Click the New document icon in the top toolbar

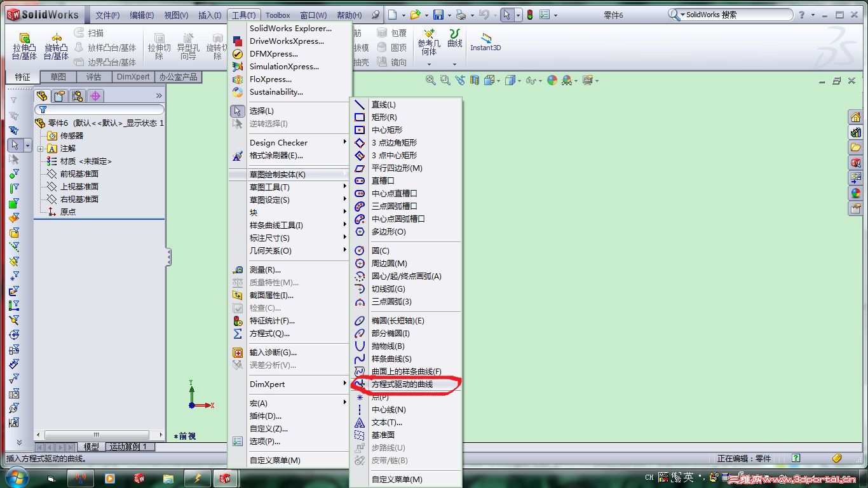[393, 15]
